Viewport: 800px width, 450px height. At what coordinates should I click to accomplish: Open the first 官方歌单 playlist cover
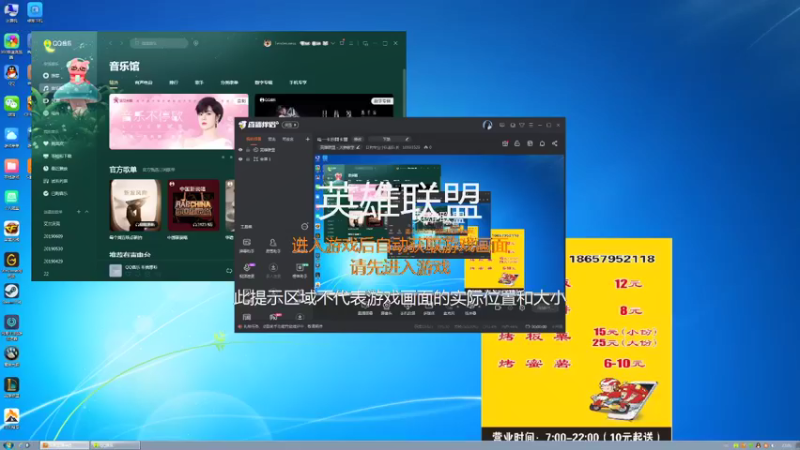click(x=136, y=205)
